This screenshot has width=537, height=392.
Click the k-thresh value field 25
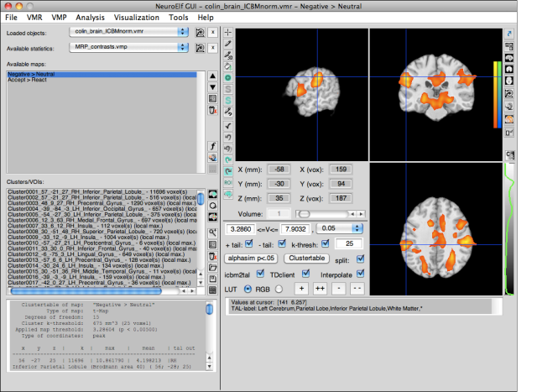349,243
